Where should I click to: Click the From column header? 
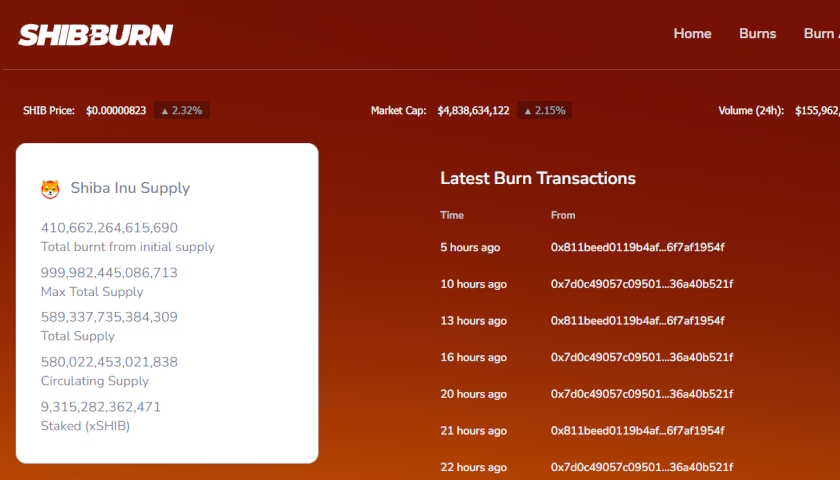[x=562, y=215]
